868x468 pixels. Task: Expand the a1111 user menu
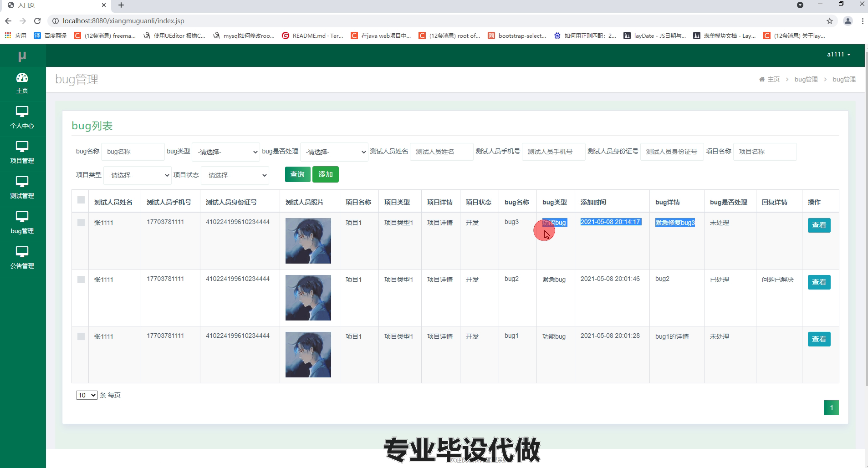[x=839, y=54]
